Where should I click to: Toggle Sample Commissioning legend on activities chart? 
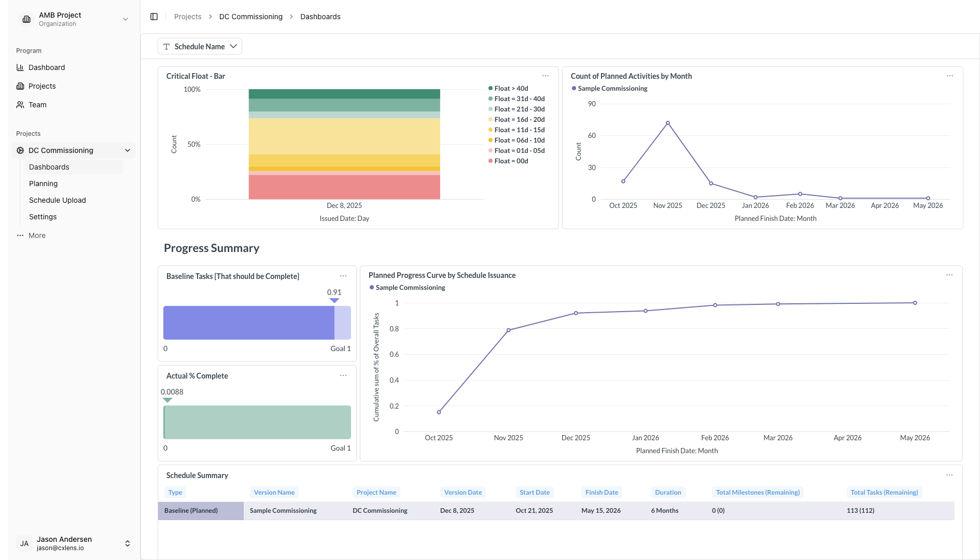click(x=610, y=88)
